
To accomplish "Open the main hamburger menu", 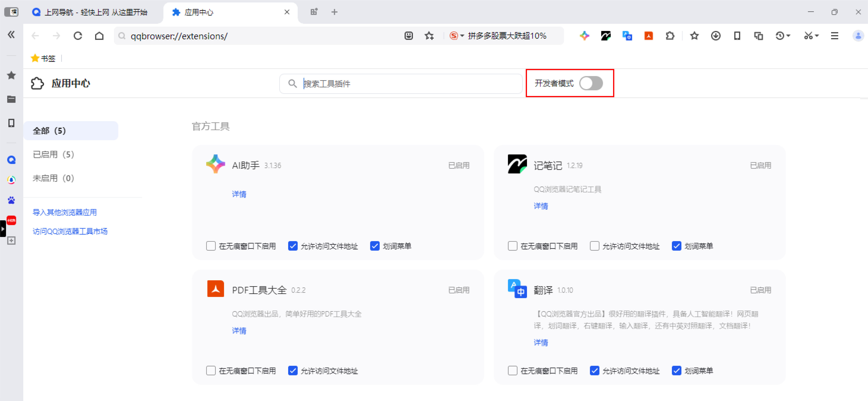I will tap(835, 36).
